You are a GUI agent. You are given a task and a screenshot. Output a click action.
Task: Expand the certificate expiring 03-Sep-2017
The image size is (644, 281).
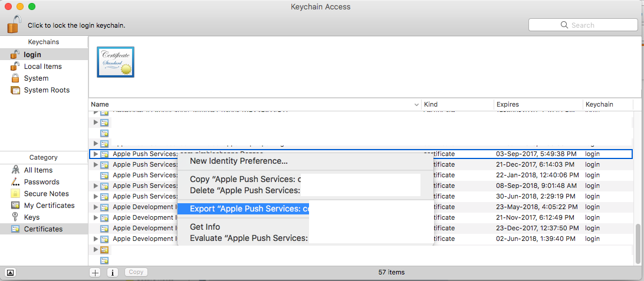click(x=96, y=154)
